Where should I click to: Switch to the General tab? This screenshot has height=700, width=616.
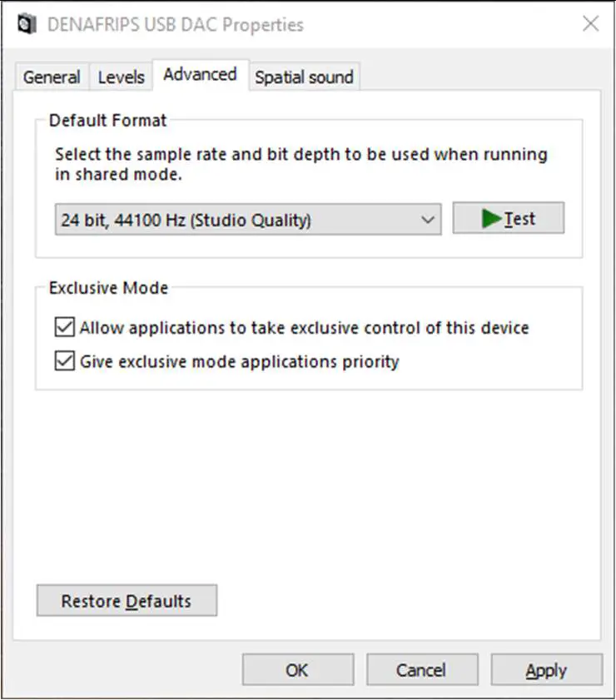click(x=52, y=77)
